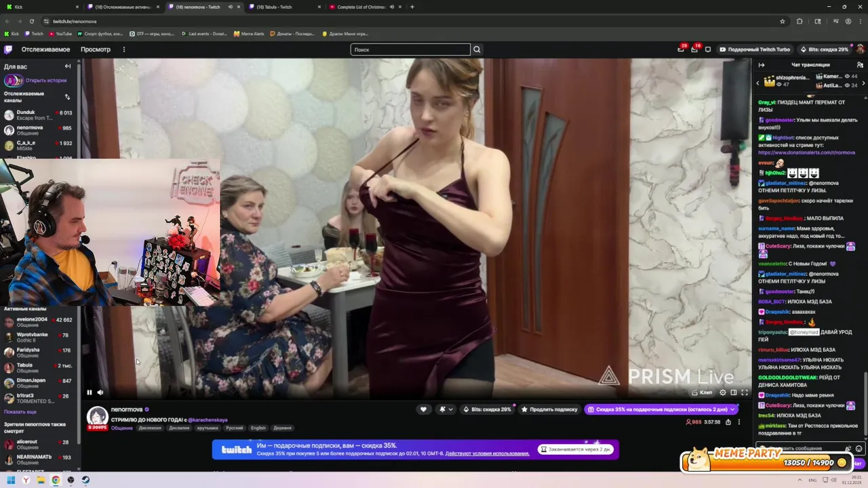Share the stream with the share icon
Screen dimensions: 868x488
coord(728,422)
